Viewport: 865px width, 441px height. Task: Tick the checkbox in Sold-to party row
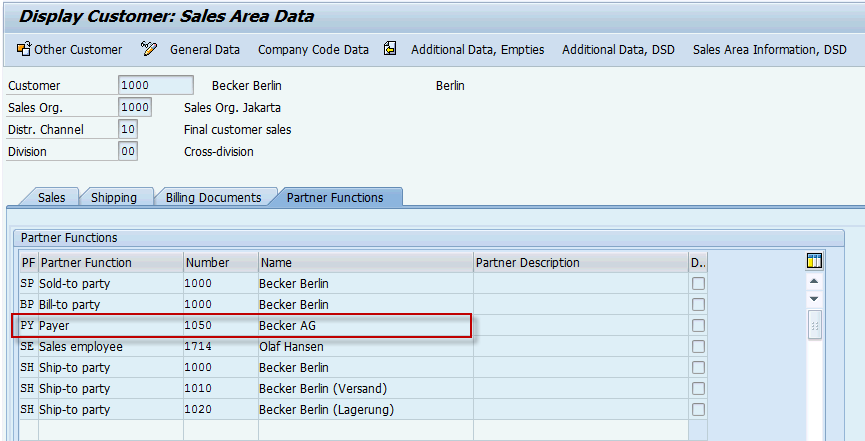pyautogui.click(x=698, y=284)
